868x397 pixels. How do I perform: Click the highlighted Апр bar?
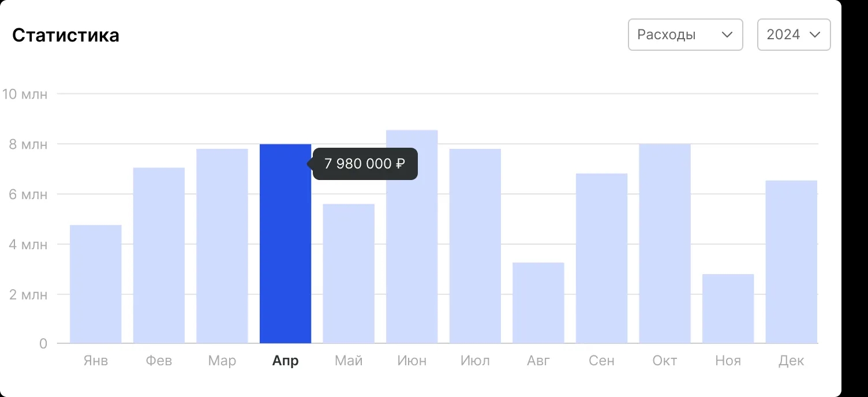pos(285,244)
